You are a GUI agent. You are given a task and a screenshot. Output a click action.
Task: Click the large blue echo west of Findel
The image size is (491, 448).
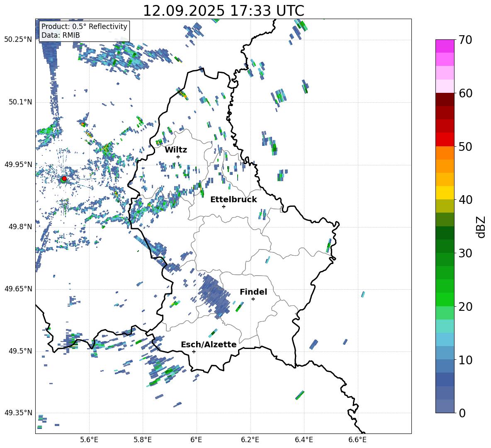214,296
